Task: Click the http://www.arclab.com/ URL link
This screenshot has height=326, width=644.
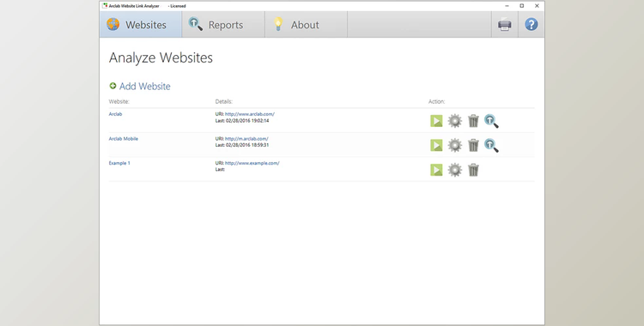Action: click(x=250, y=114)
